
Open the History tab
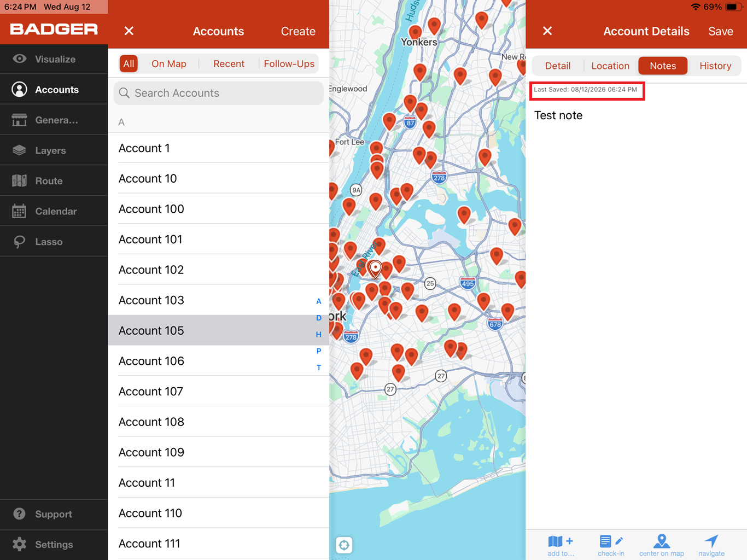tap(715, 66)
